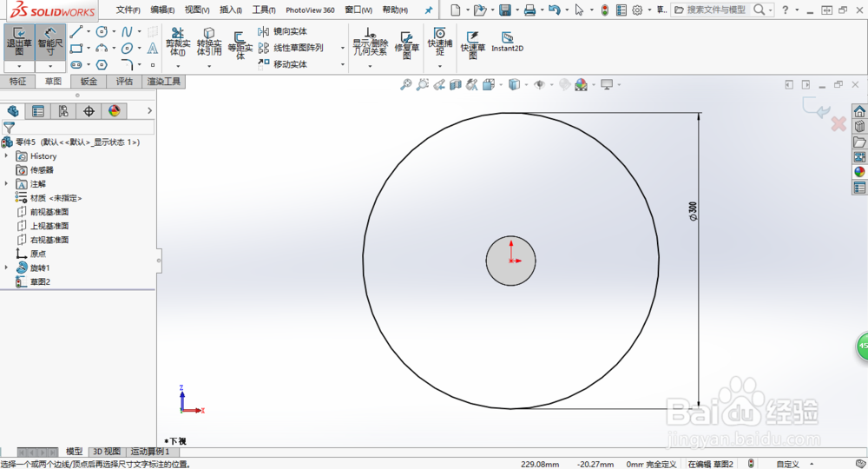Image resolution: width=868 pixels, height=469 pixels.
Task: Expand the 旋转1 feature node
Action: tap(7, 268)
